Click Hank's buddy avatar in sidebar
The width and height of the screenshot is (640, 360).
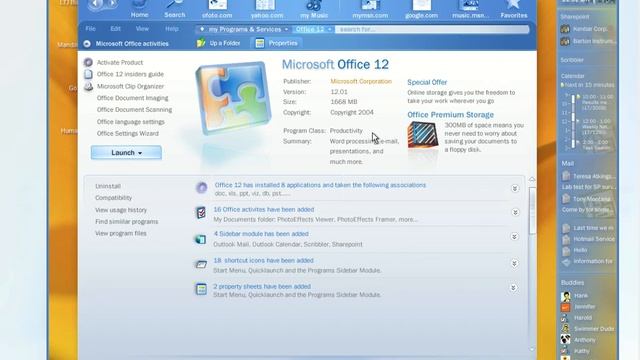click(x=566, y=296)
